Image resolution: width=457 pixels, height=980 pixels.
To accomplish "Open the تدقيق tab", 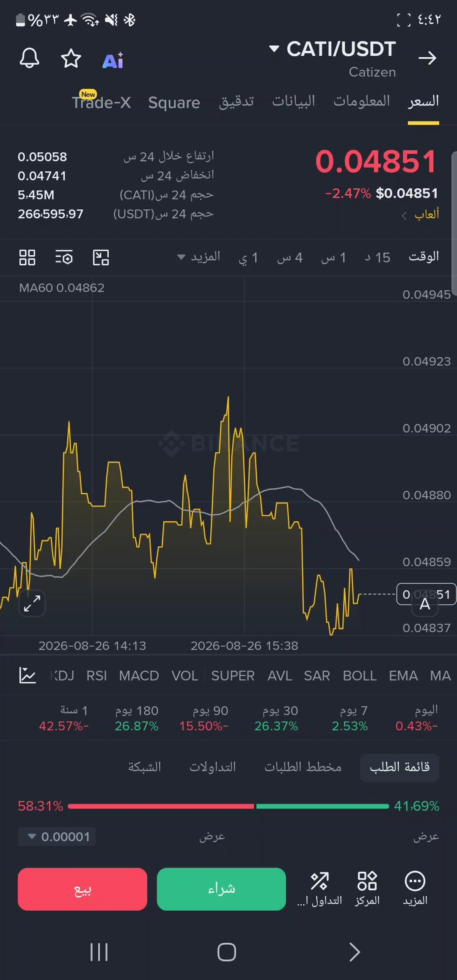I will coord(237,102).
